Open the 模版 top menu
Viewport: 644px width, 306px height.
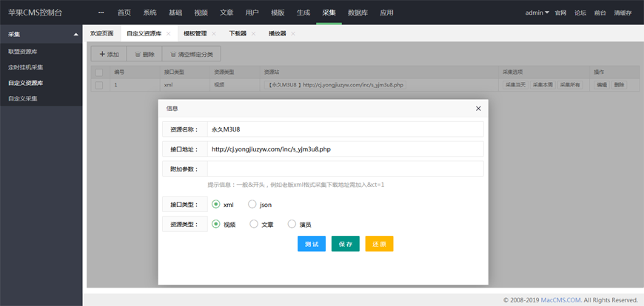pyautogui.click(x=278, y=13)
